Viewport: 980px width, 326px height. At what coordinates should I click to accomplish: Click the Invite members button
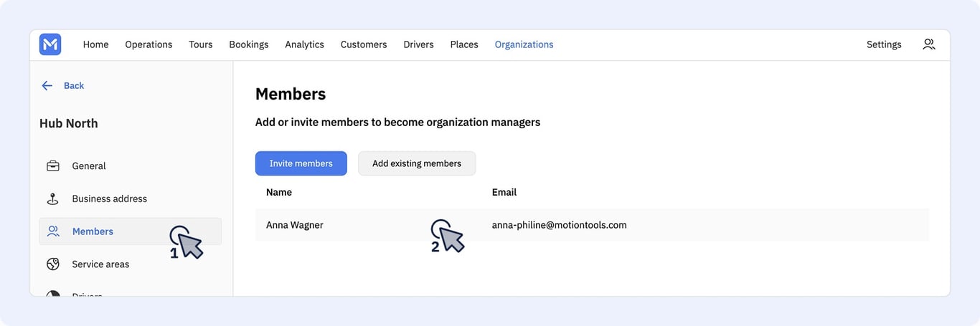click(x=301, y=163)
